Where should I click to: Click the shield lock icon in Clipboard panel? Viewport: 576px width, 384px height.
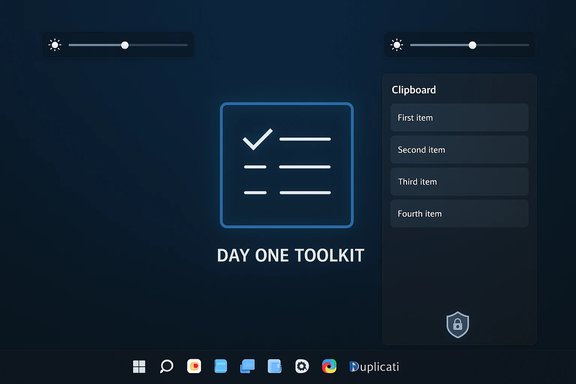[x=457, y=324]
